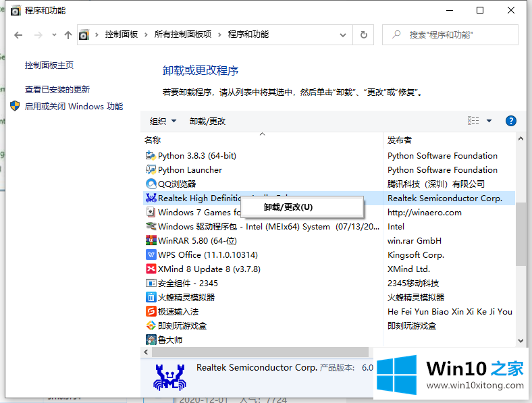
Task: Click the WinRAR 5.80 icon
Action: coord(151,240)
